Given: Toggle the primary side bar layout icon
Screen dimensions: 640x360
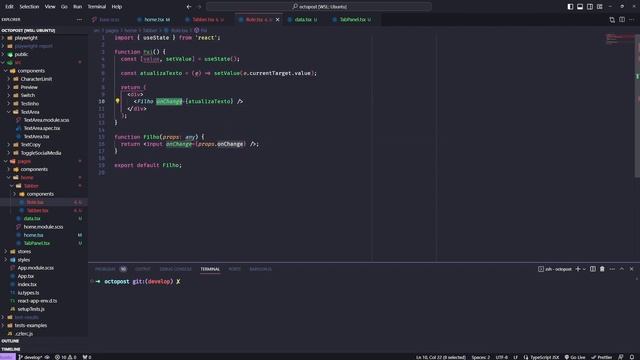Looking at the screenshot, I should [570, 7].
